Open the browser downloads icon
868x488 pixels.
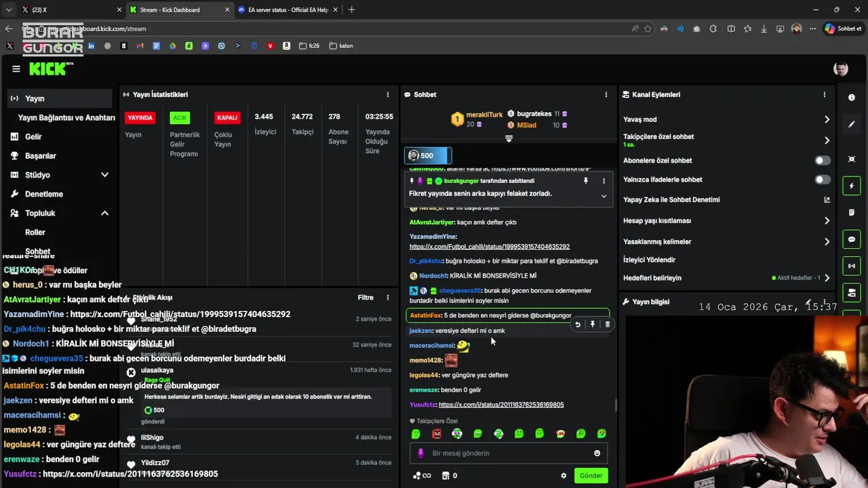click(764, 29)
